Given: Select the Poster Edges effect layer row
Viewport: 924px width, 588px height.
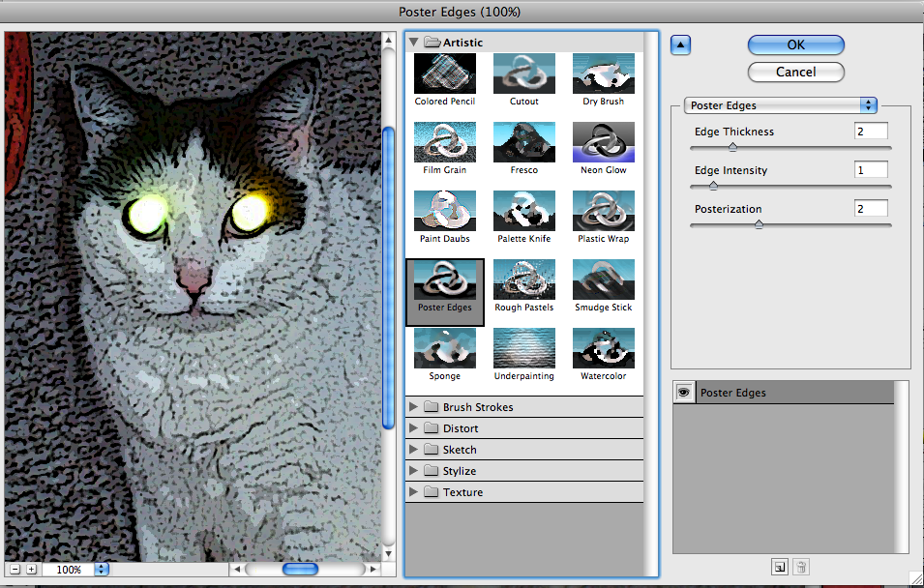Looking at the screenshot, I should tap(784, 393).
